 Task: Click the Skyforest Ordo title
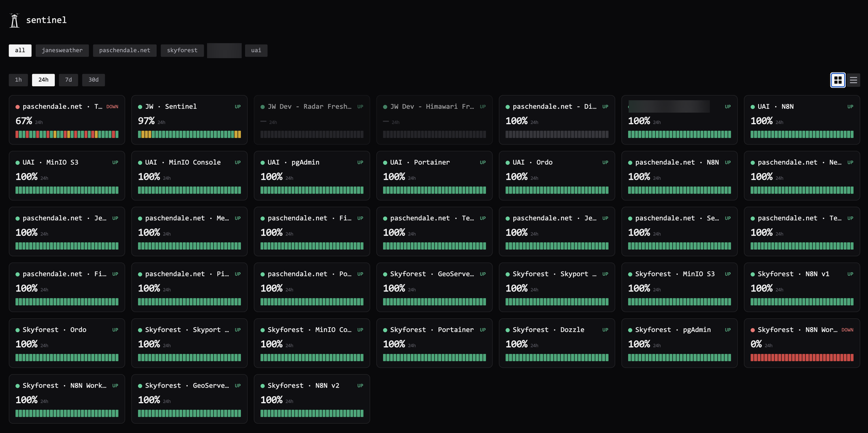55,329
